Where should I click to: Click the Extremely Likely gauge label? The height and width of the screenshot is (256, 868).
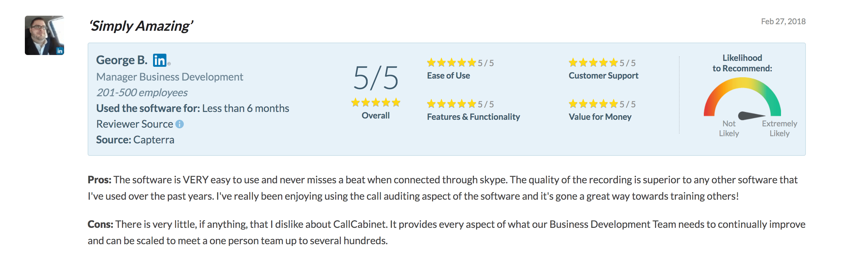pos(779,129)
